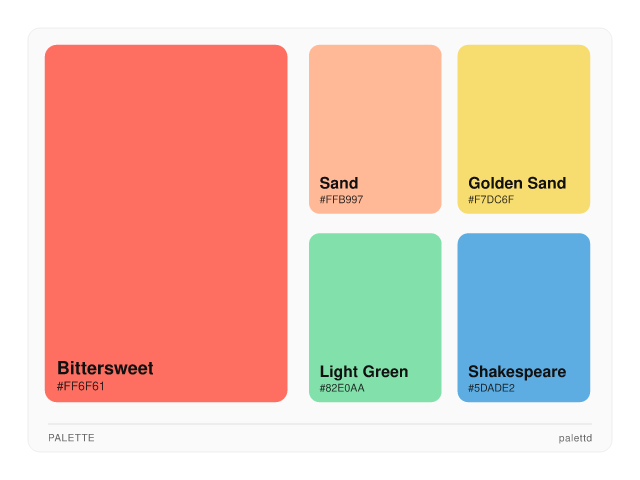Click the Light Green name label
Screen dimensions: 640x480
[364, 372]
